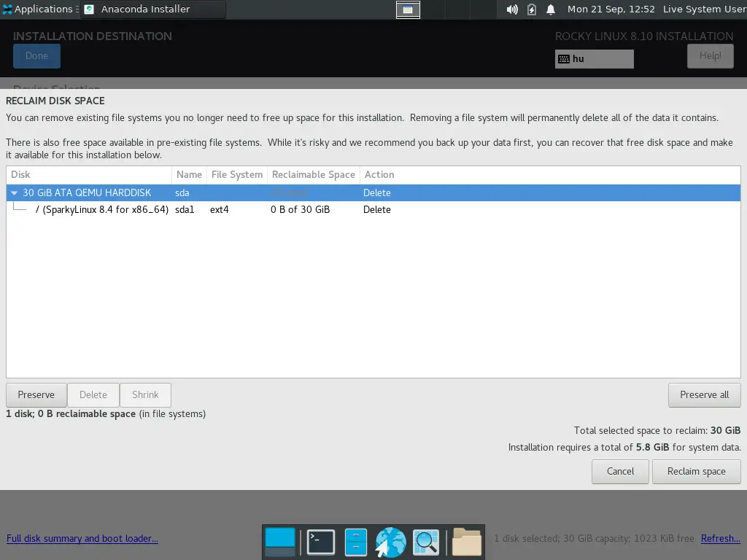The width and height of the screenshot is (747, 560).
Task: Click the hu keyboard layout indicator
Action: 594,58
